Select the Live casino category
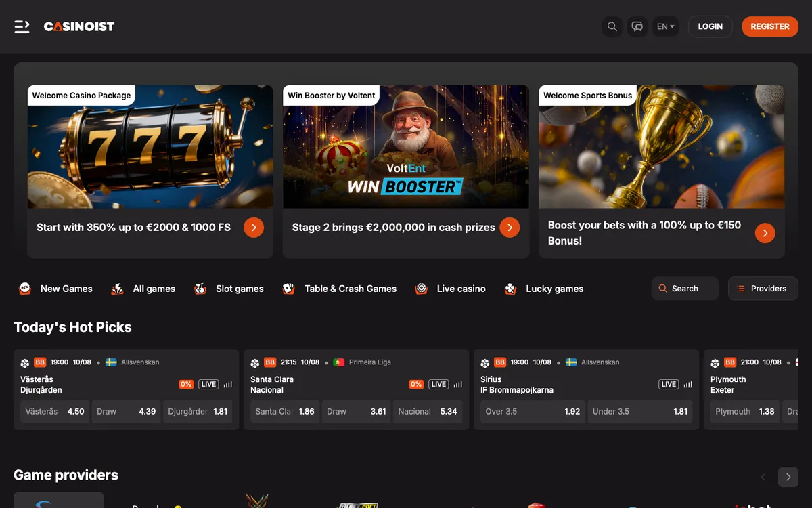812x508 pixels. [x=451, y=289]
